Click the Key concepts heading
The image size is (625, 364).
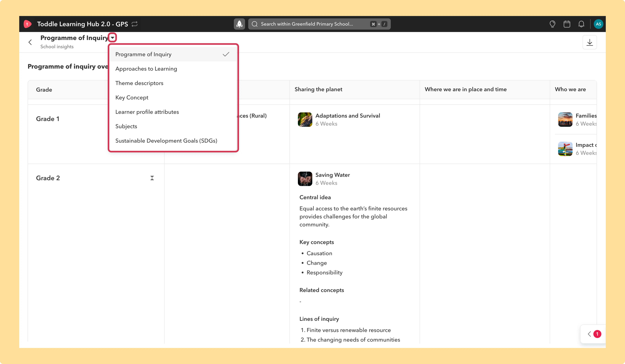[x=317, y=242]
